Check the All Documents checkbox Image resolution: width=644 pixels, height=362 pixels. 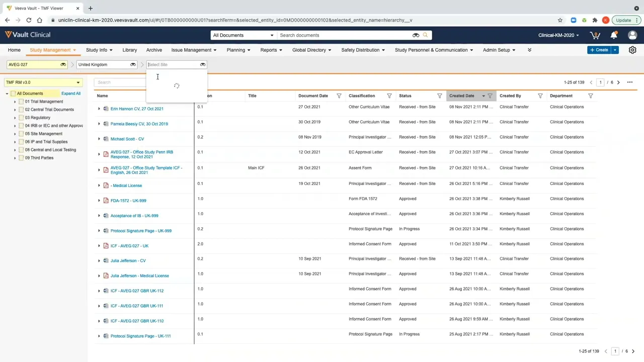13,94
